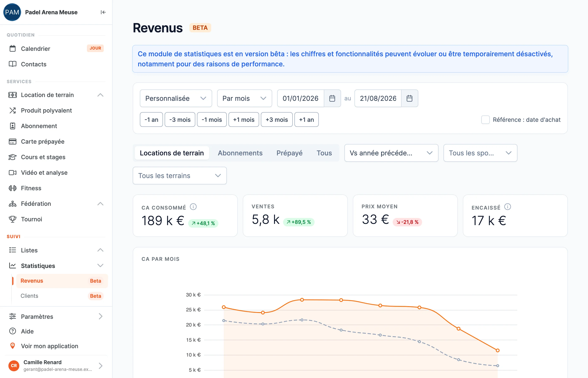588x378 pixels.
Task: Open the Paramètres settings menu
Action: click(x=56, y=316)
